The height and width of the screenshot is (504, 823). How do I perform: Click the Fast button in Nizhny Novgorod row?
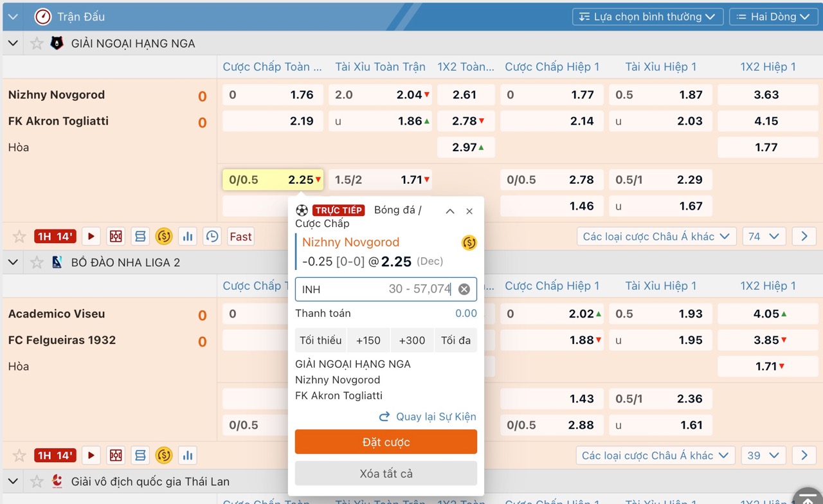click(240, 237)
